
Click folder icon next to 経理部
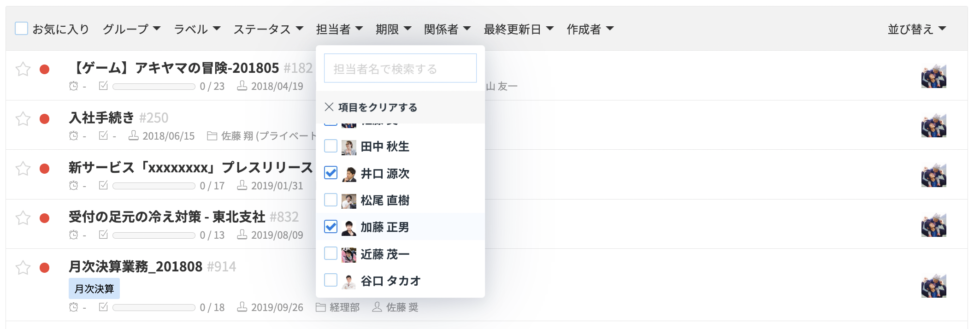pos(321,307)
